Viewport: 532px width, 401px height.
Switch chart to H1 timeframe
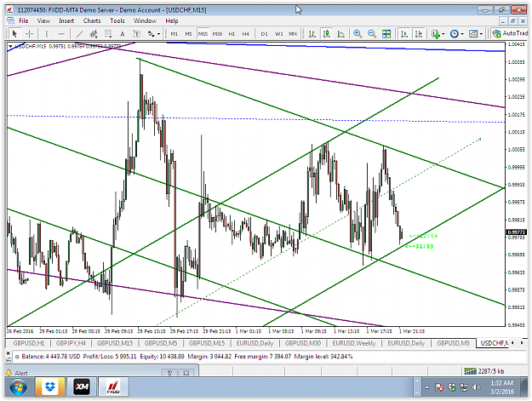[x=232, y=33]
